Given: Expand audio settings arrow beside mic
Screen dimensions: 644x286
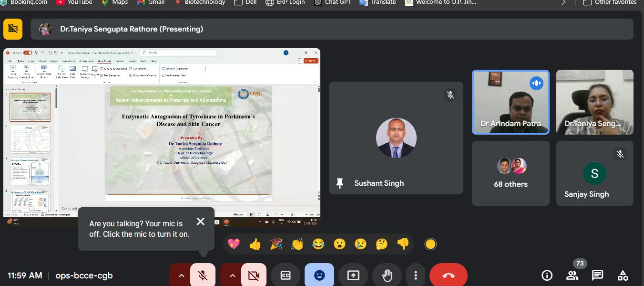Looking at the screenshot, I should 181,275.
